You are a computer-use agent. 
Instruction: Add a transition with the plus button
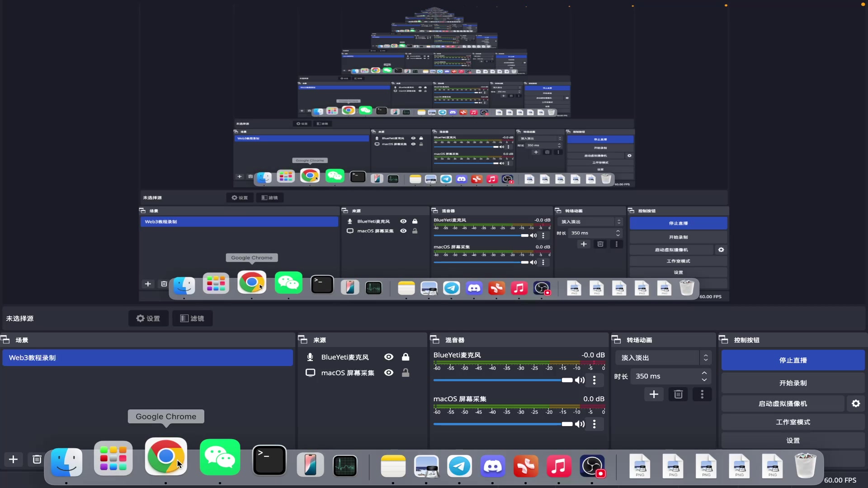point(654,394)
